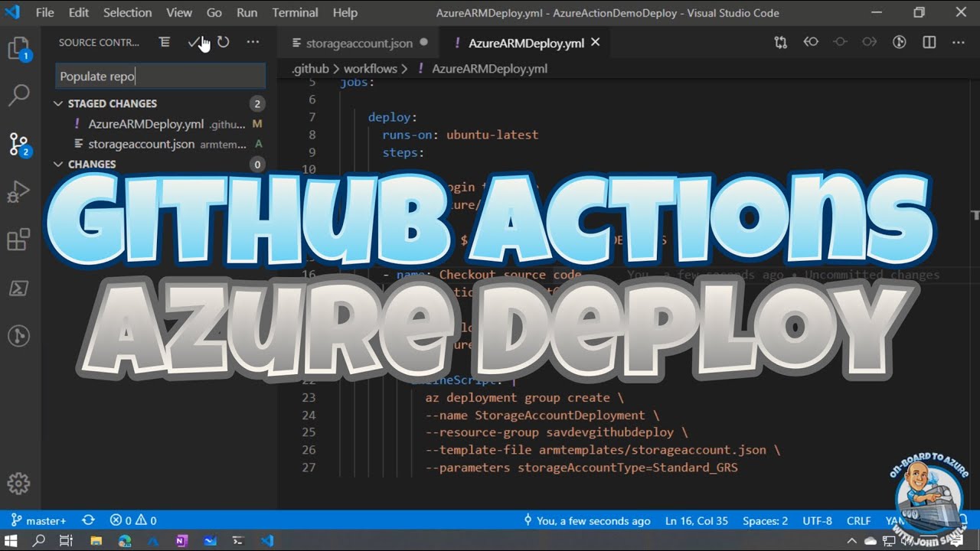This screenshot has height=551, width=980.
Task: Click 'You, a few seconds ago' blame status
Action: click(x=586, y=520)
